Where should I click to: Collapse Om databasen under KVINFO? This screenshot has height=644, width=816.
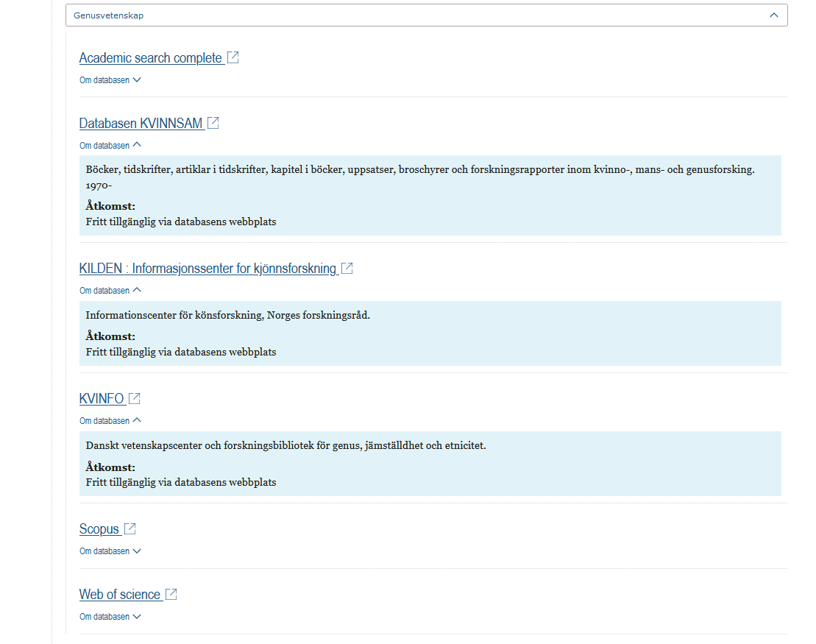coord(110,421)
